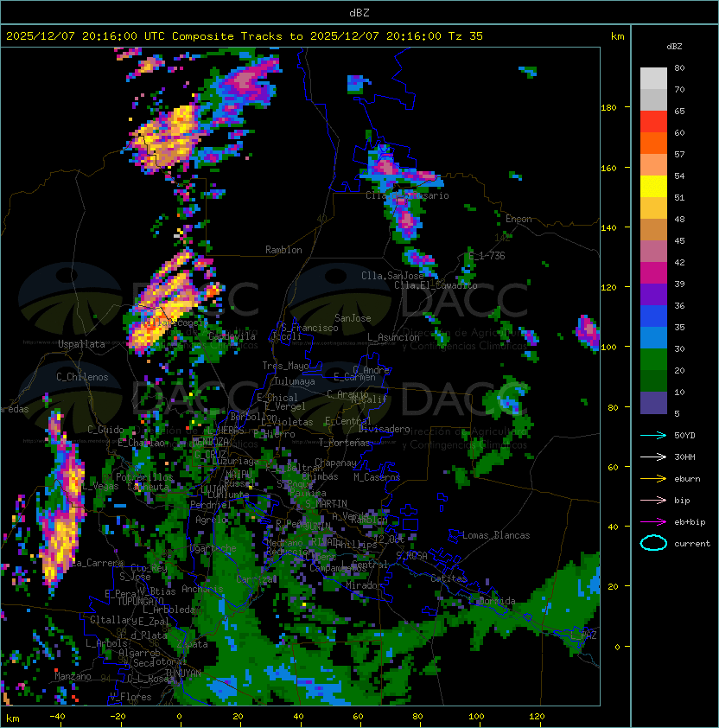Click the 'Mirador' map label
The width and height of the screenshot is (719, 728).
[x=365, y=585]
